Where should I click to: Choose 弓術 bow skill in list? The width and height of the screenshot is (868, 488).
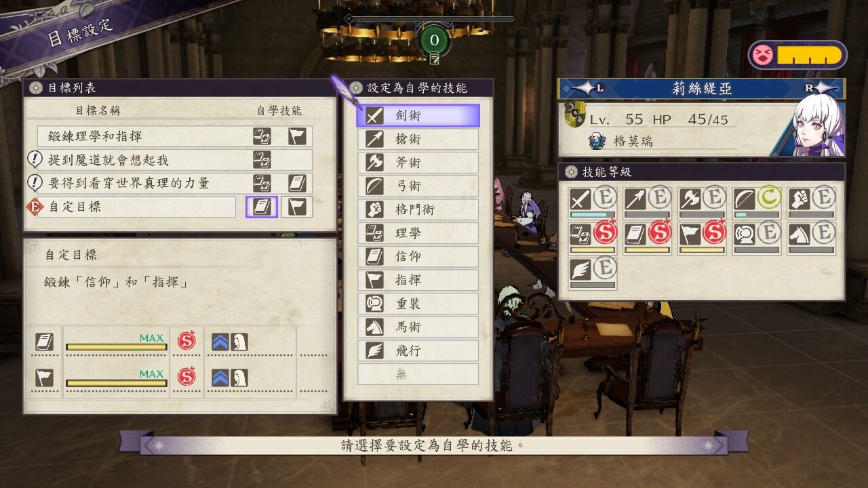[418, 186]
